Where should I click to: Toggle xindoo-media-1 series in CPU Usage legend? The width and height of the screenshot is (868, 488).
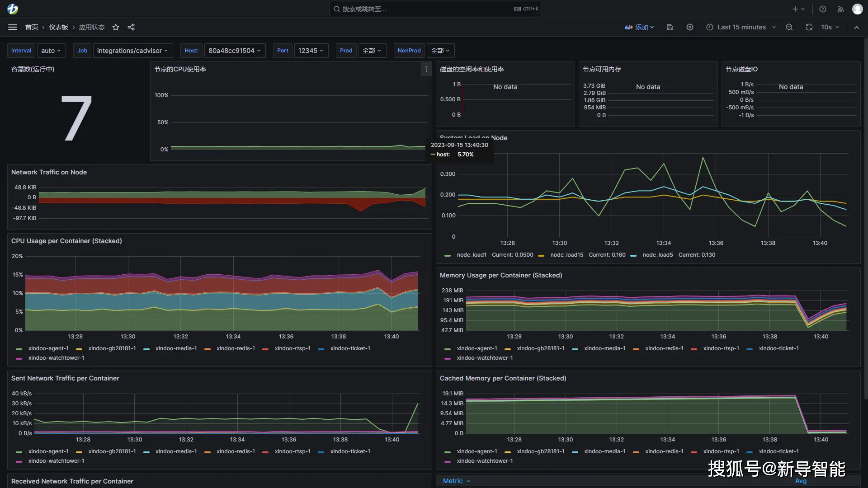176,348
